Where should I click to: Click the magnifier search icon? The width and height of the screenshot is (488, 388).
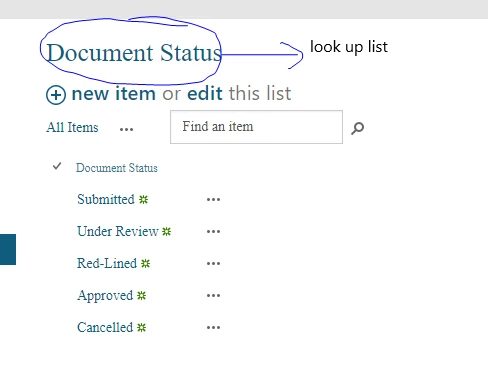coord(357,128)
